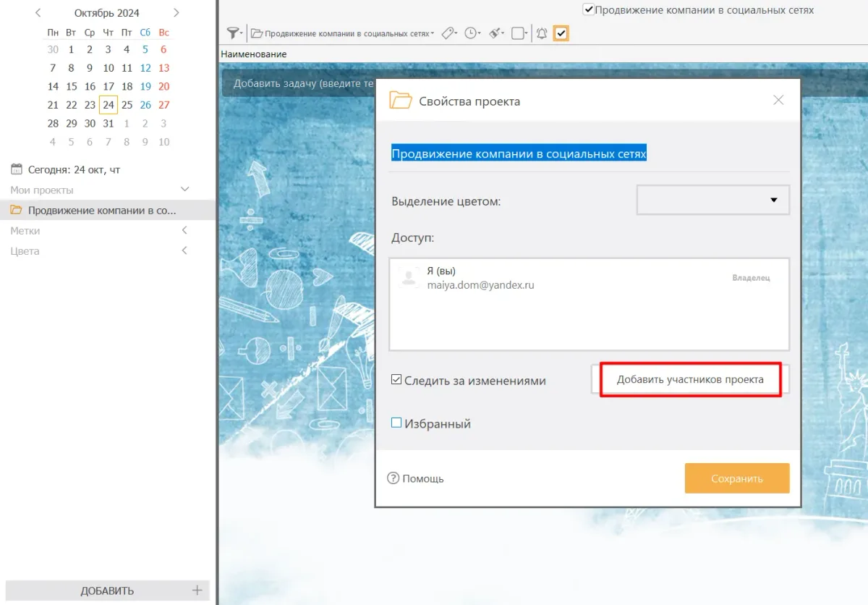
Task: Click 'Добавить участников проекта' button
Action: pos(690,379)
